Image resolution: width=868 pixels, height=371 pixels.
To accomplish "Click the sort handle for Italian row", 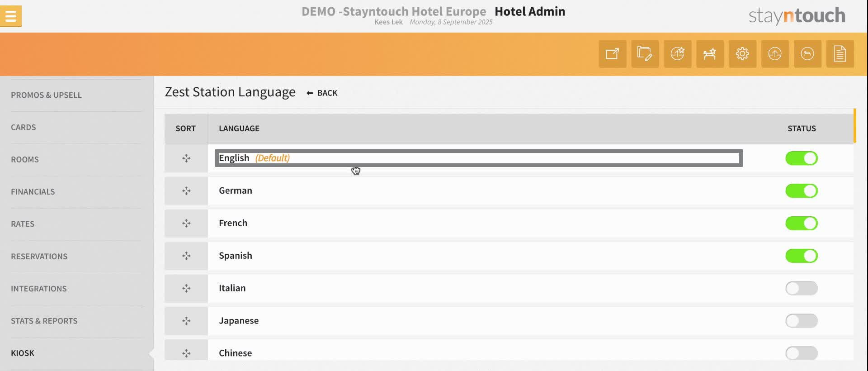I will click(186, 289).
